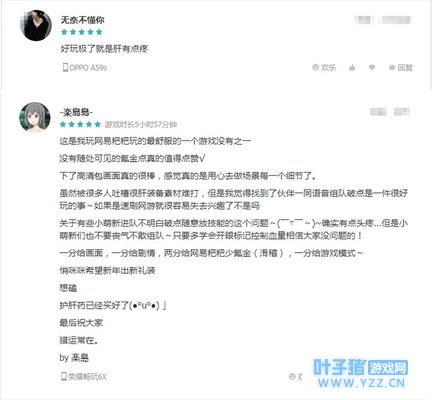Click the 叶子猪 logo watermark
This screenshot has width=432, height=400.
(339, 367)
